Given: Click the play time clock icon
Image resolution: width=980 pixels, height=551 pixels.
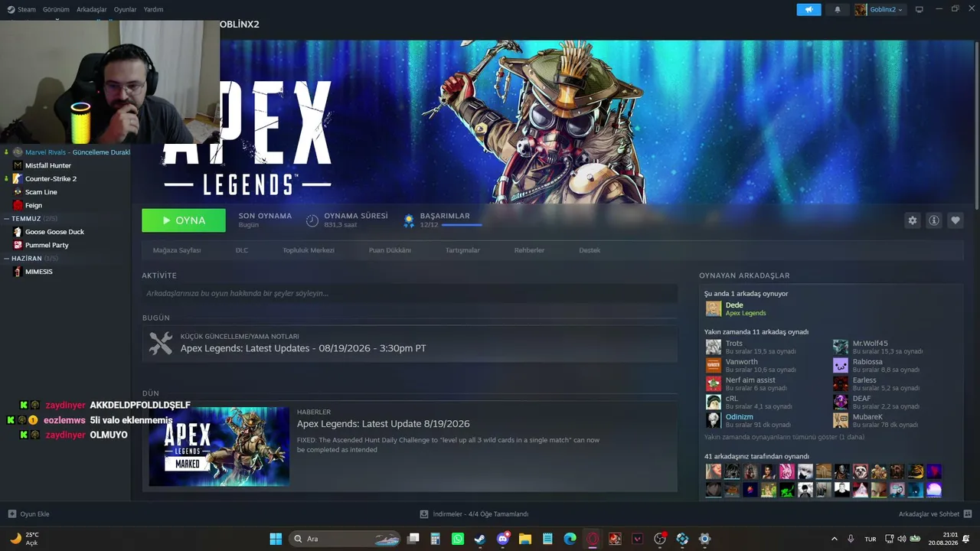Looking at the screenshot, I should coord(312,220).
